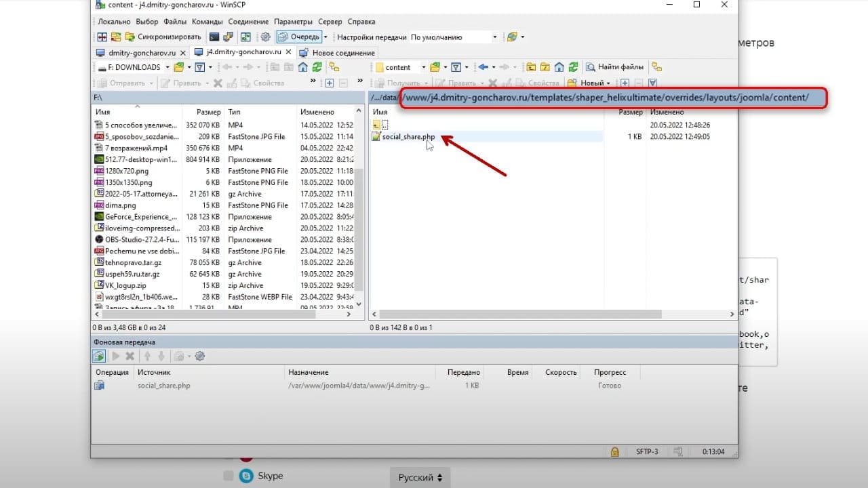The width and height of the screenshot is (868, 488).
Task: Select social_share.php in remote panel
Action: 408,137
